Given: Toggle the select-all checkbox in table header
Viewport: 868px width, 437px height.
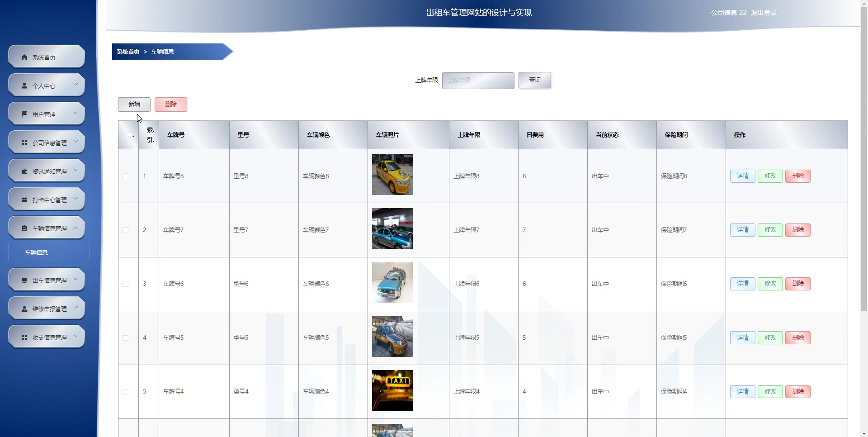Looking at the screenshot, I should (x=129, y=135).
